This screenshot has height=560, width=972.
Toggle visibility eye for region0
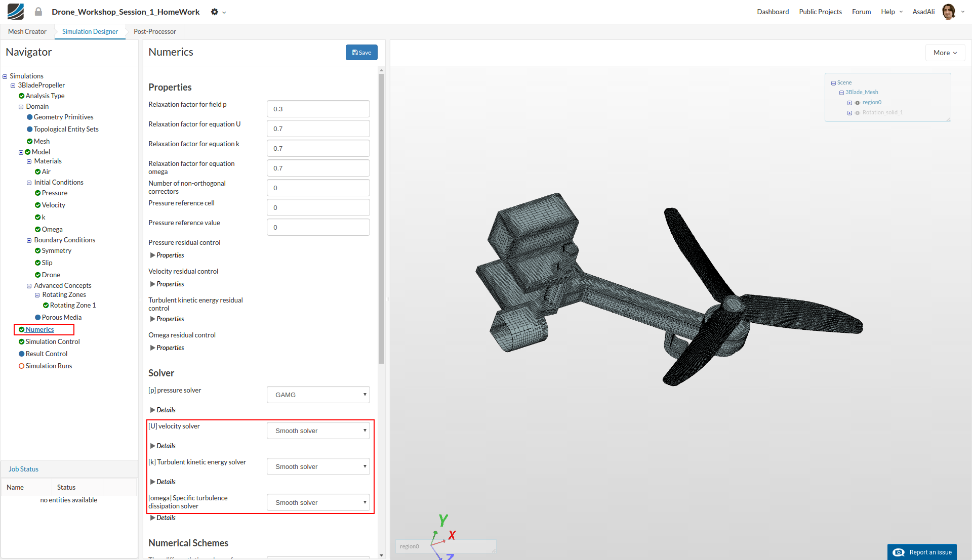pyautogui.click(x=858, y=103)
